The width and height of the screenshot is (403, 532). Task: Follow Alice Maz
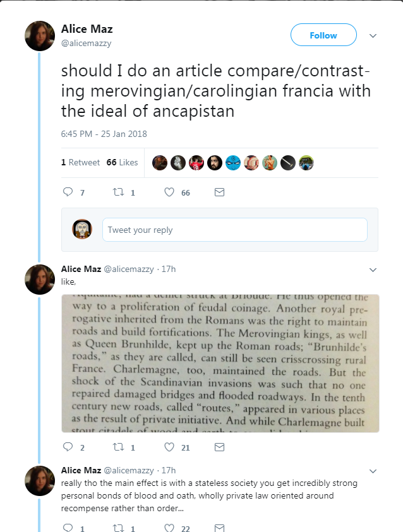tap(323, 35)
